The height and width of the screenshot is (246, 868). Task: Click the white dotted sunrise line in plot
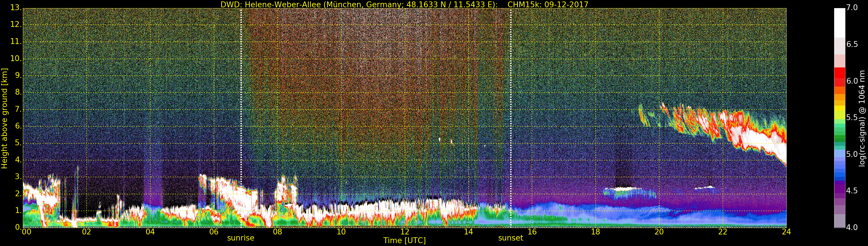[241, 101]
